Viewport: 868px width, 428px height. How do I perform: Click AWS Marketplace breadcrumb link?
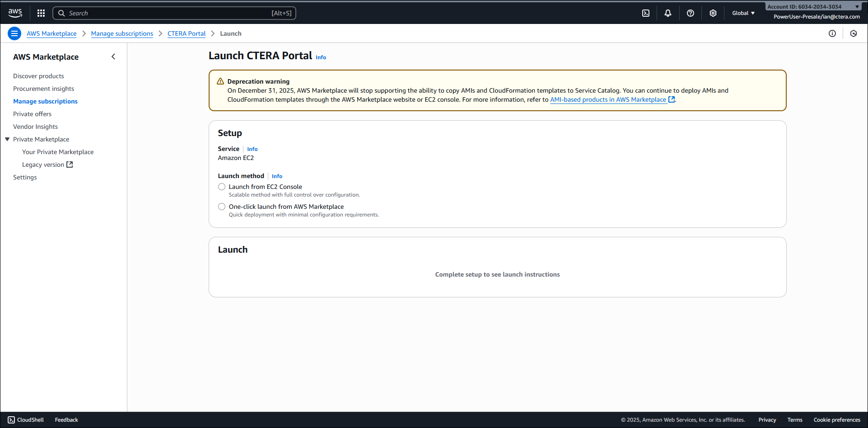pyautogui.click(x=51, y=33)
